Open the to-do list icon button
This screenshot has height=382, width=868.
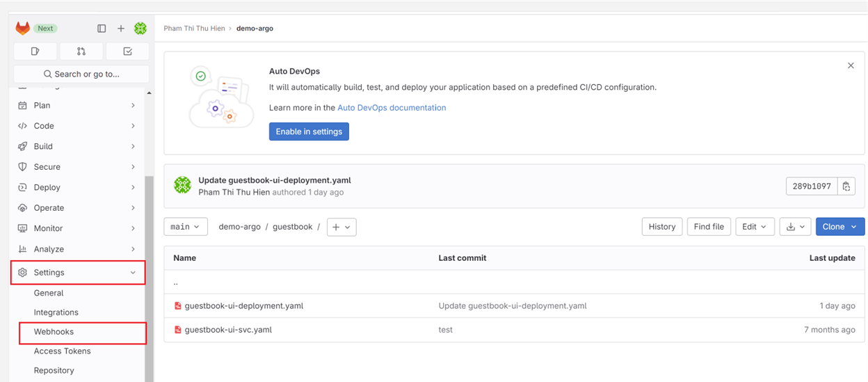pyautogui.click(x=127, y=51)
